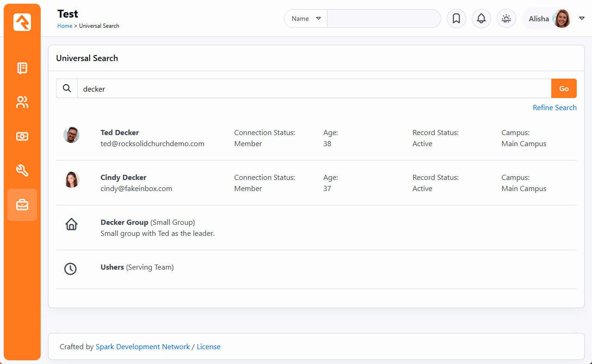Click the Rock logo in sidebar
The image size is (592, 364).
[22, 22]
